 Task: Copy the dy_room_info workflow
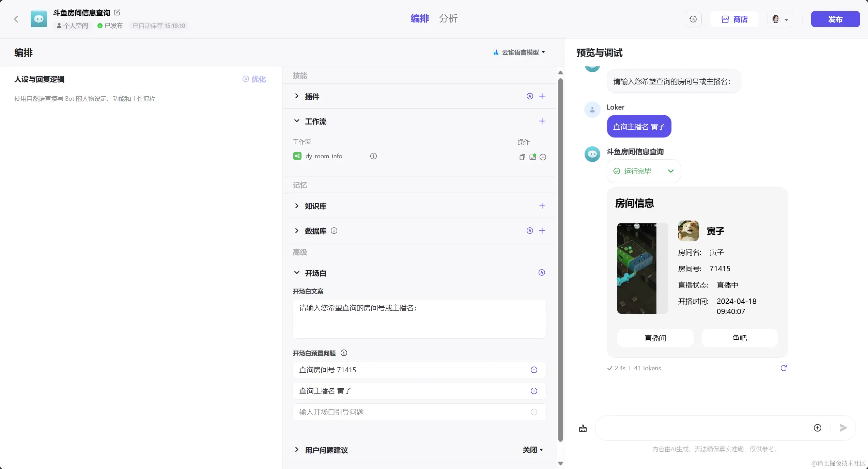coord(522,157)
